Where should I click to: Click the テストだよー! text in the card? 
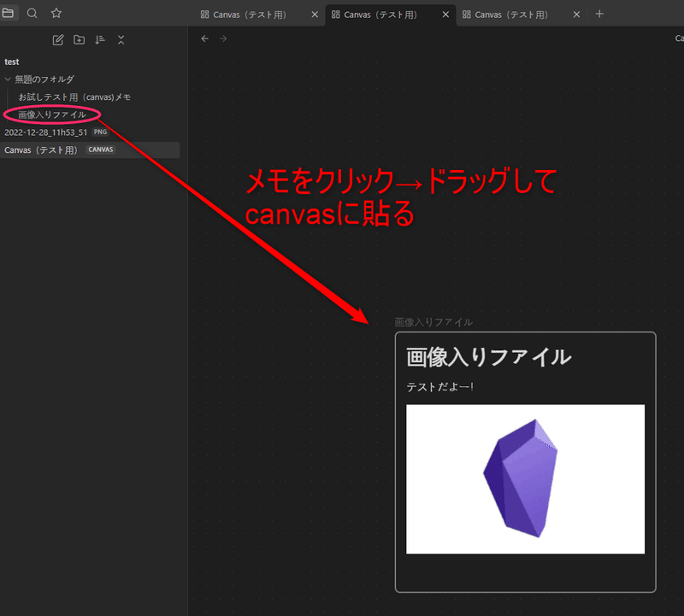click(x=439, y=387)
